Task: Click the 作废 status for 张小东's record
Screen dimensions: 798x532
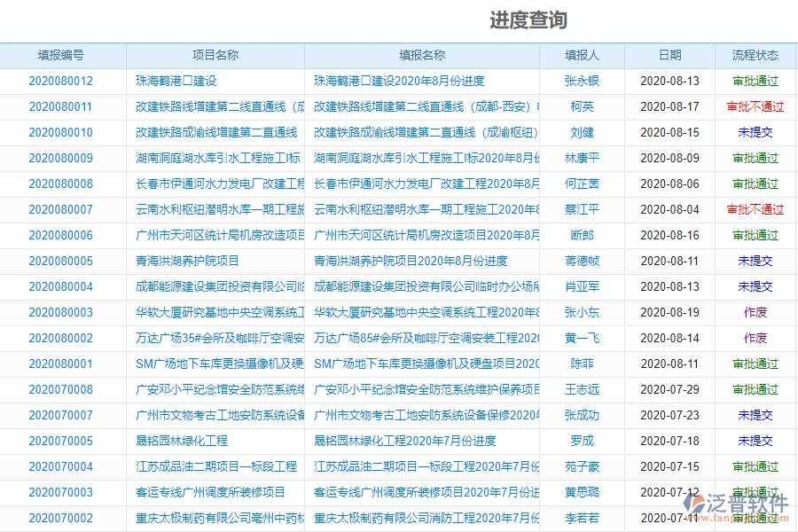Action: point(755,312)
